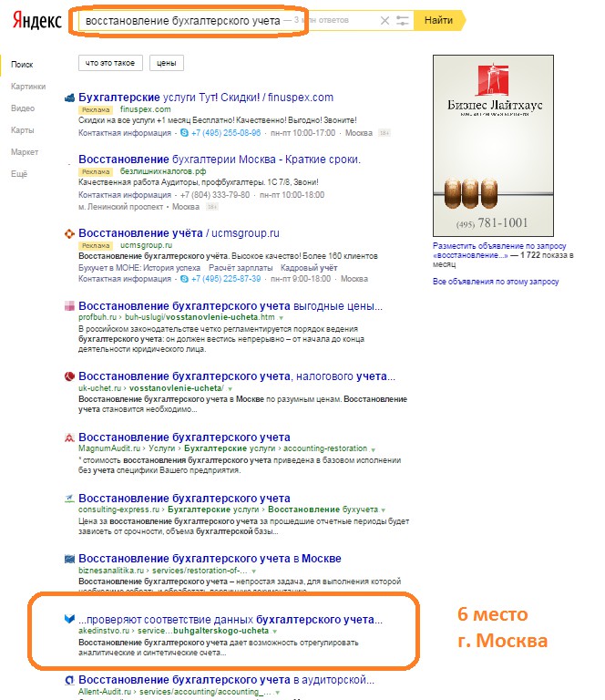Image resolution: width=605 pixels, height=700 pixels.
Task: Click the MagnumAudit.ru favicon
Action: point(69,437)
